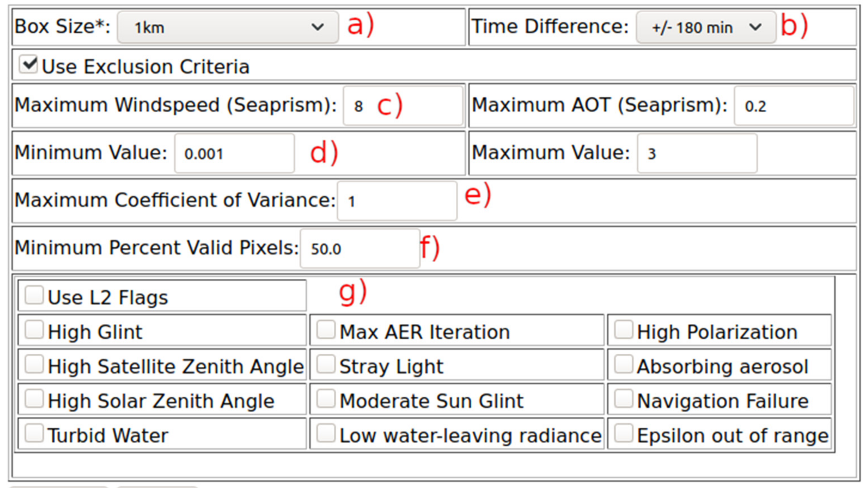Tick the Turbid Water checkbox
Image resolution: width=868 pixels, height=488 pixels.
(x=34, y=433)
